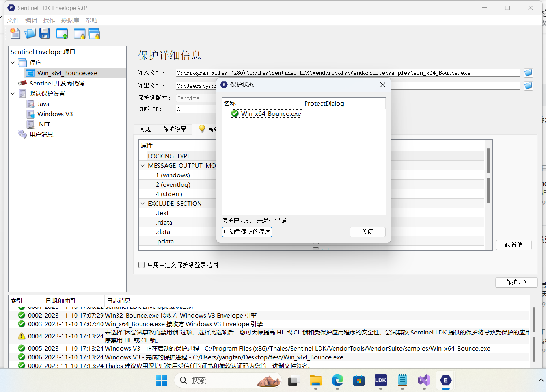Click the single-window padlock toolbar icon
Screen dimensions: 546x392
point(79,34)
